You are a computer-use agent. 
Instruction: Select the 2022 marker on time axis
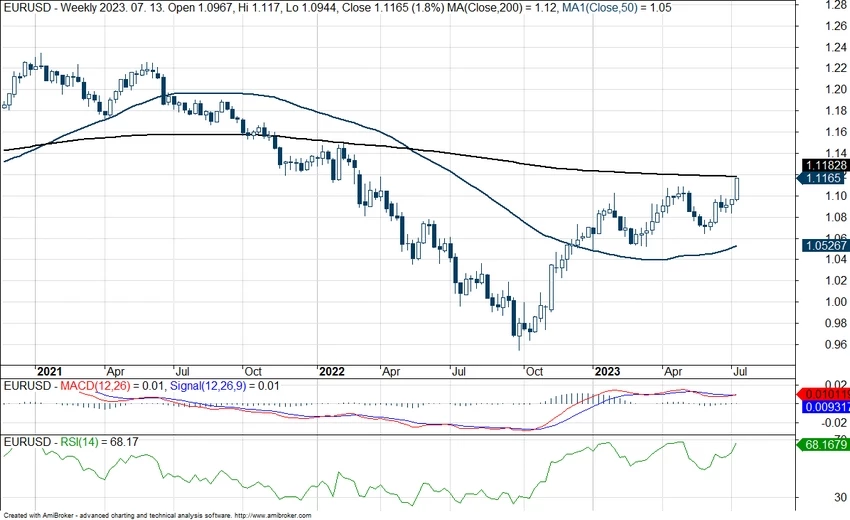point(331,371)
